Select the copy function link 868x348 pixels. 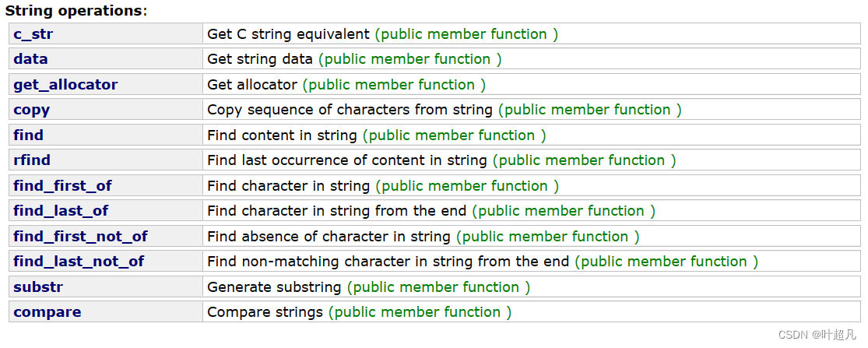tap(31, 110)
